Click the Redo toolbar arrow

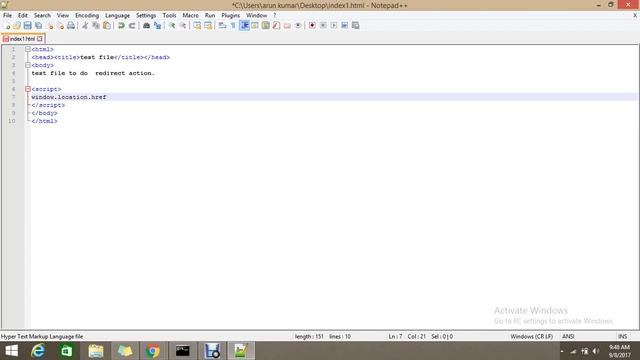click(x=132, y=26)
